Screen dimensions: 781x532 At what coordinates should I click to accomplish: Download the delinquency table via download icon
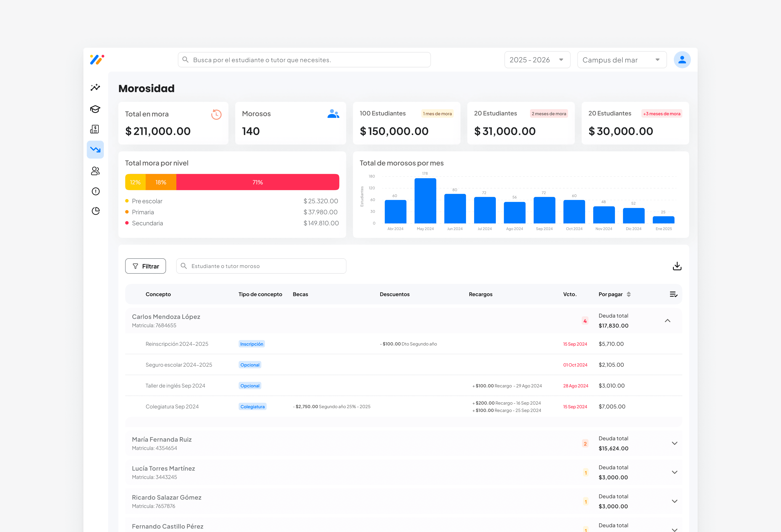[x=677, y=266]
